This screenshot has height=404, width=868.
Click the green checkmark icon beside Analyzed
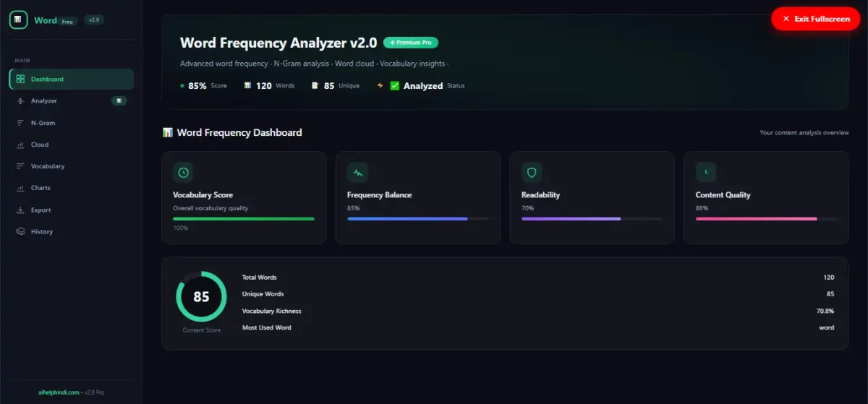pyautogui.click(x=395, y=85)
